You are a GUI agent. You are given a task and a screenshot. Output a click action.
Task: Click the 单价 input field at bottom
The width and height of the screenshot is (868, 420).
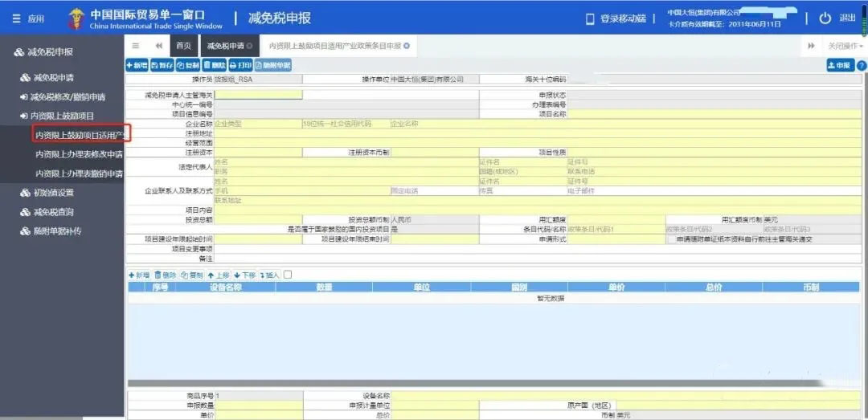(x=258, y=415)
